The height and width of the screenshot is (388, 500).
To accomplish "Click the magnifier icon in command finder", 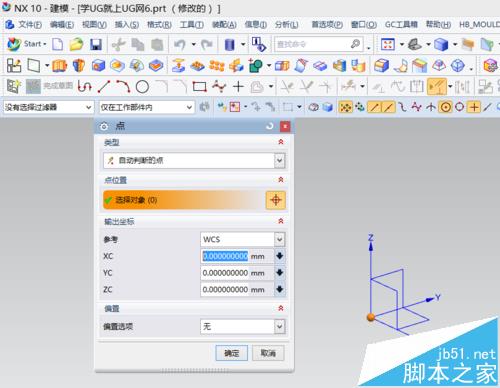I will [x=356, y=44].
